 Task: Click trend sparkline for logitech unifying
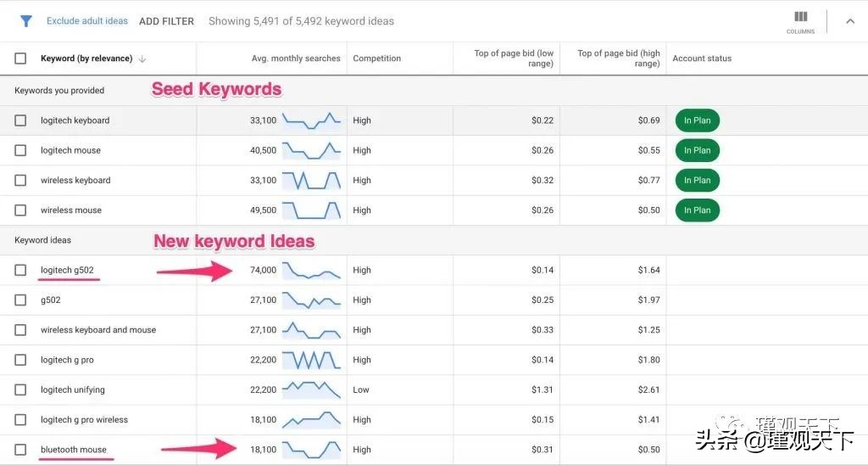coord(311,389)
